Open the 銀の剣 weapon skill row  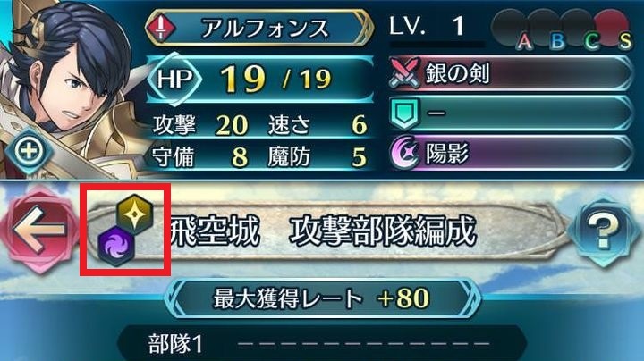coord(511,73)
